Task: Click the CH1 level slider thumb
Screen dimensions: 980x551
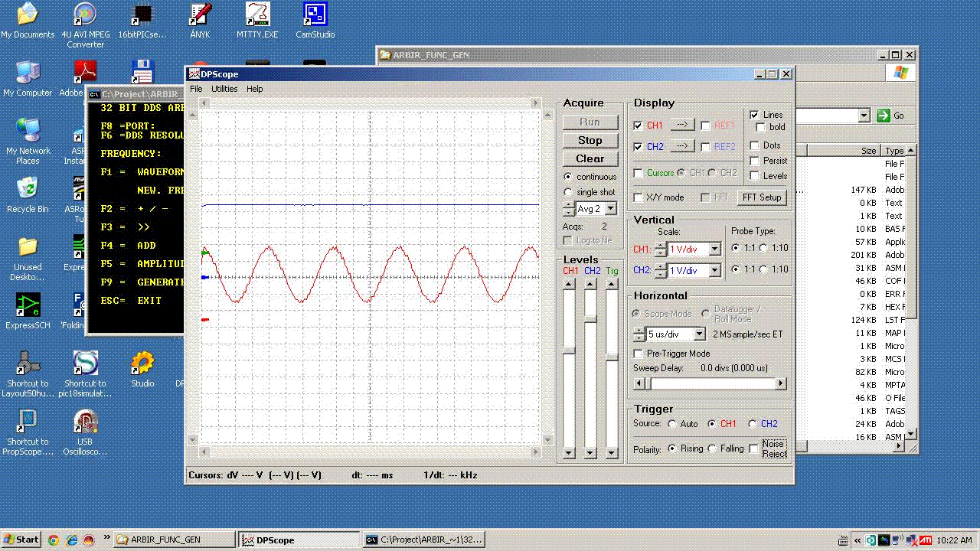Action: click(569, 350)
